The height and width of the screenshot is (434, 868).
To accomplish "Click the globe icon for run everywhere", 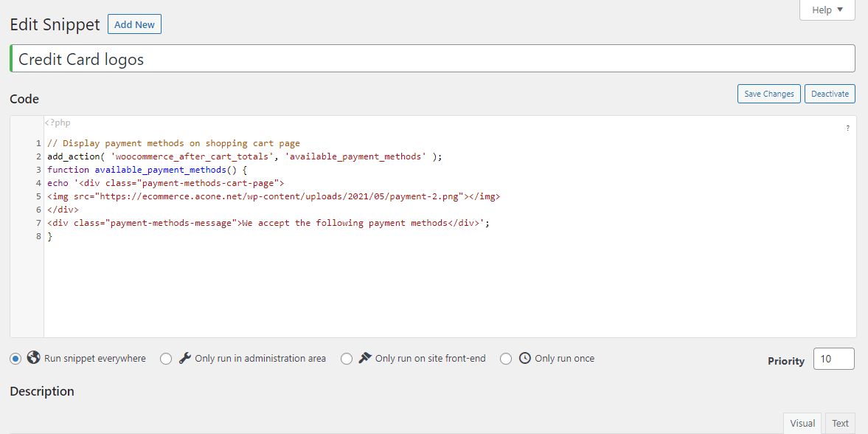I will [33, 358].
